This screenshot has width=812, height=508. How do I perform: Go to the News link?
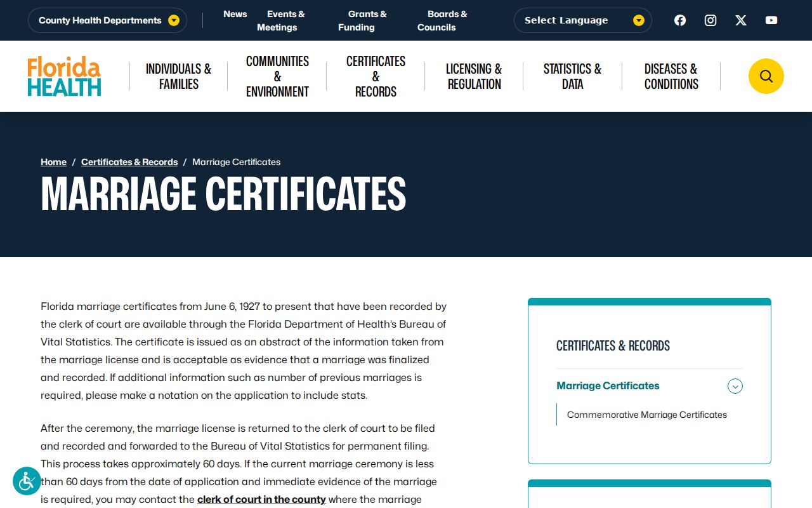pos(235,14)
